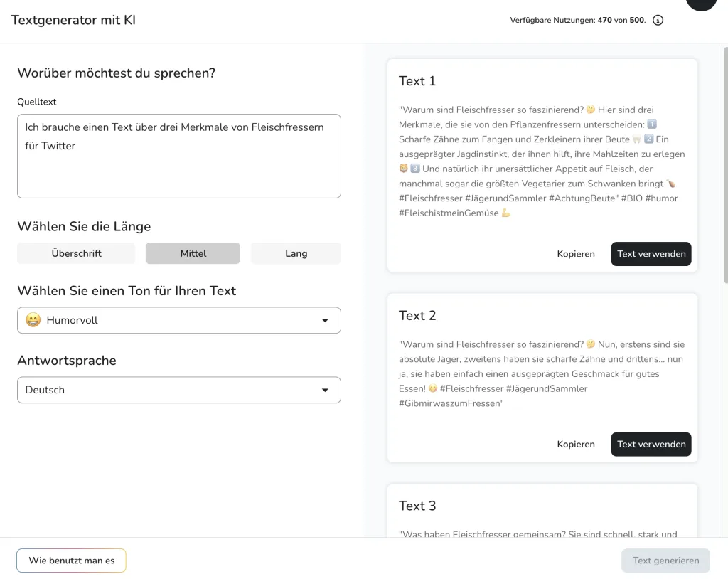Screen dimensions: 728x579
Task: Select the Lang length option
Action: tap(296, 253)
